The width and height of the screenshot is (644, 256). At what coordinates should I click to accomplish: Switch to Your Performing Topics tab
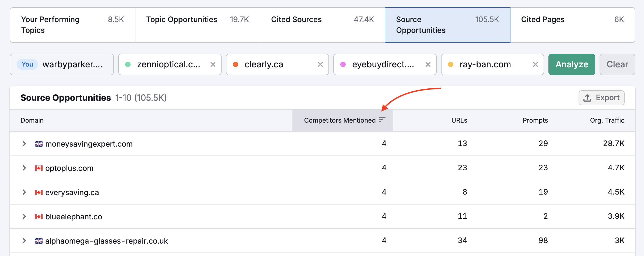[72, 25]
